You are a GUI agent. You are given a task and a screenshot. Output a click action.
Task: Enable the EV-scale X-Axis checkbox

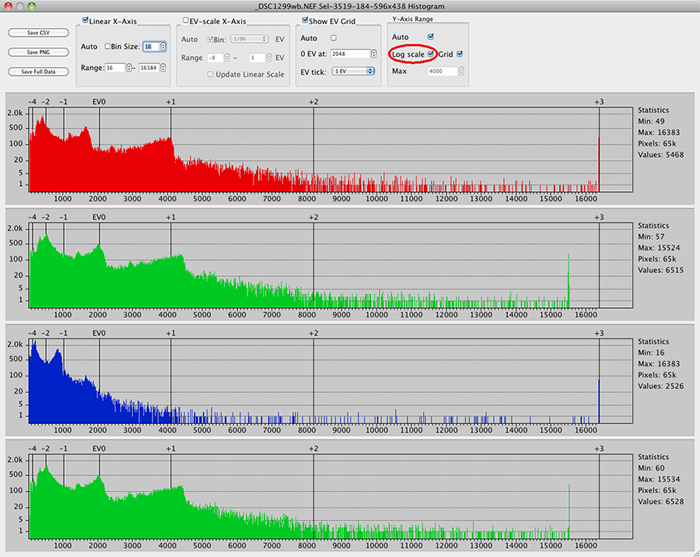point(186,20)
